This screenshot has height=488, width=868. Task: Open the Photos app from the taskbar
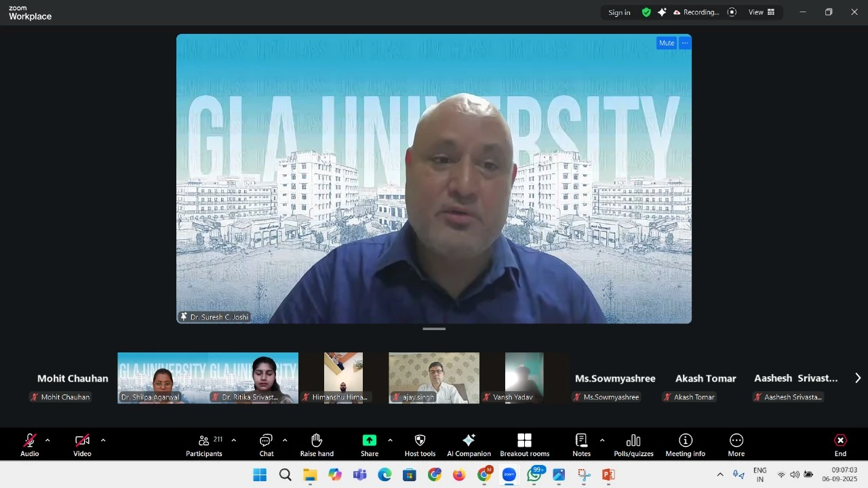pyautogui.click(x=559, y=475)
